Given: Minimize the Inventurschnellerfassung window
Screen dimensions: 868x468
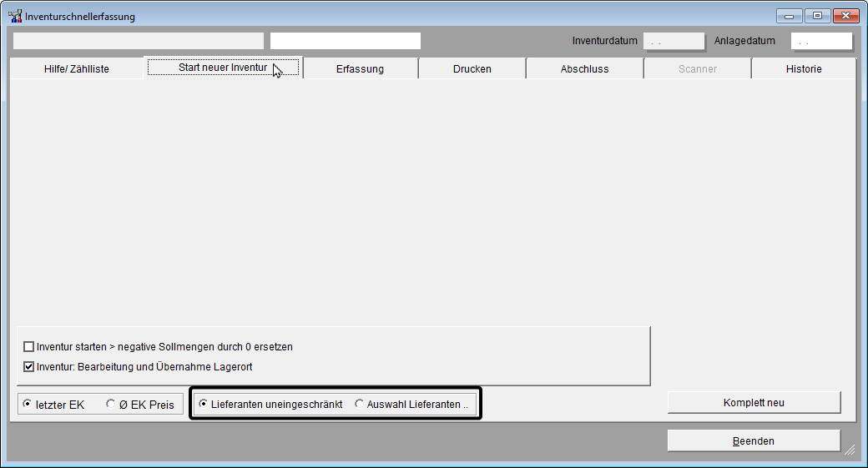Looking at the screenshot, I should 790,16.
